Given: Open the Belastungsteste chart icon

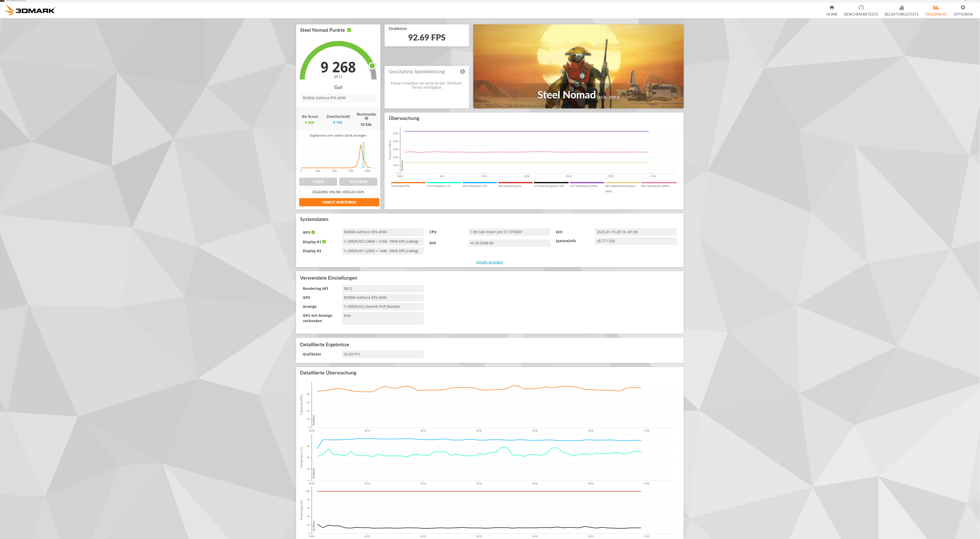Looking at the screenshot, I should 901,8.
